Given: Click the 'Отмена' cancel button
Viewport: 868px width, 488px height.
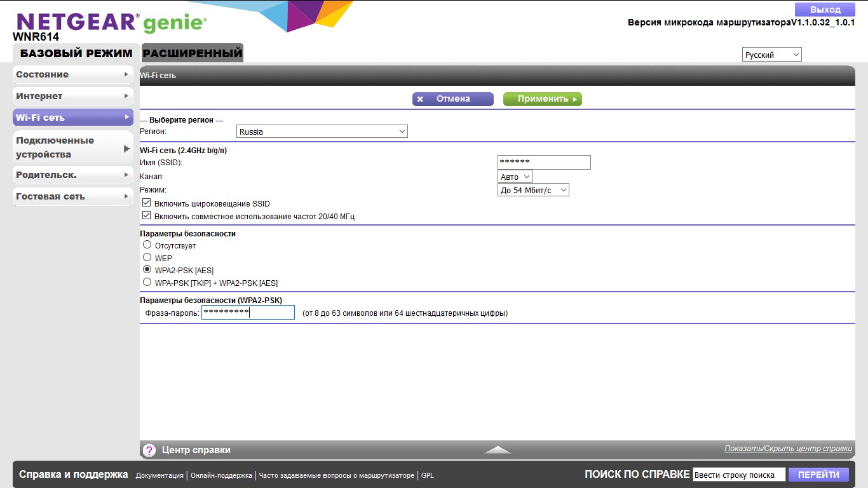Looking at the screenshot, I should coord(453,99).
